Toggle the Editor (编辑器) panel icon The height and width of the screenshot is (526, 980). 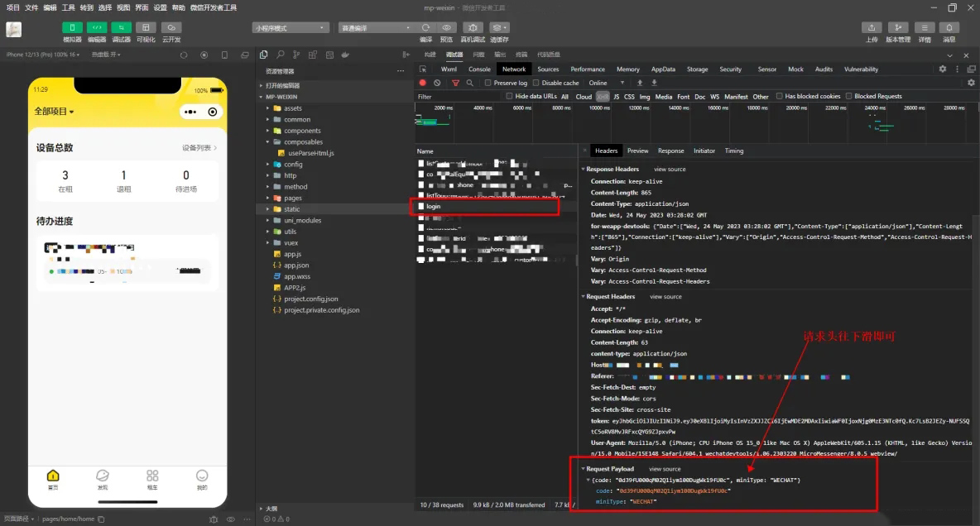tap(97, 27)
